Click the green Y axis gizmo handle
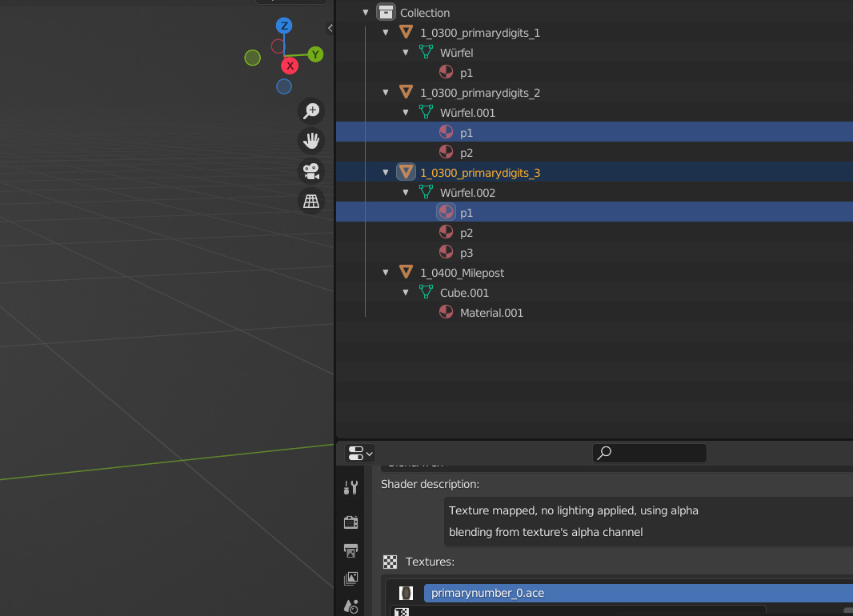 pyautogui.click(x=315, y=54)
